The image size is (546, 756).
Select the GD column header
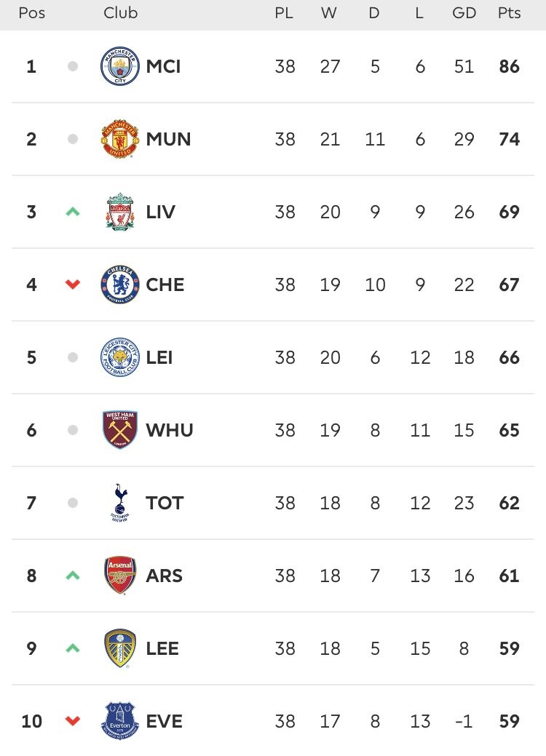464,13
